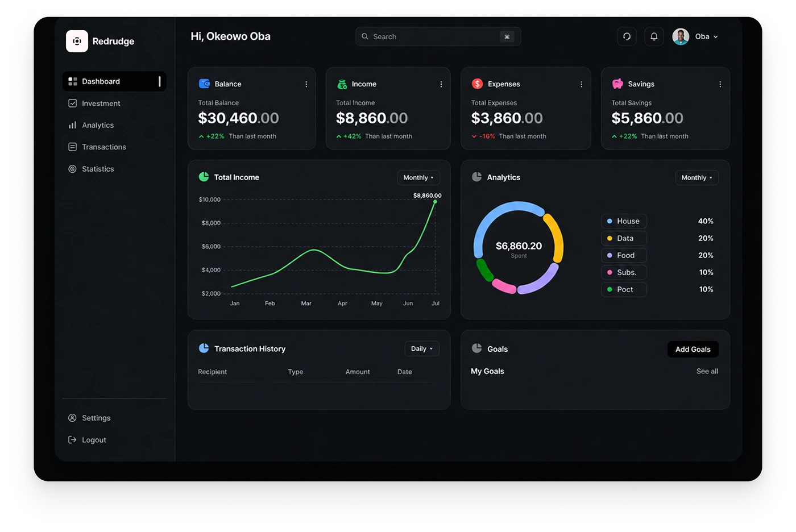Click the pink Savings piggy icon
This screenshot has height=532, width=796.
click(617, 84)
